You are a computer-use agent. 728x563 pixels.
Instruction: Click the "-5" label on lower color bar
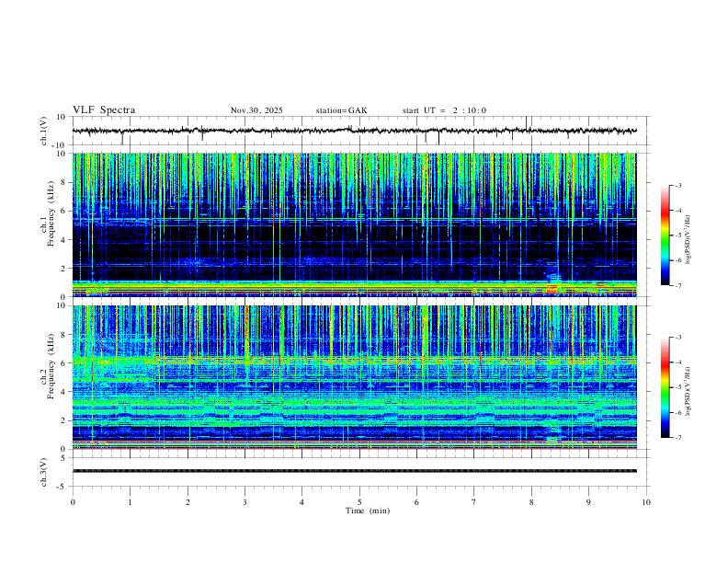click(677, 387)
